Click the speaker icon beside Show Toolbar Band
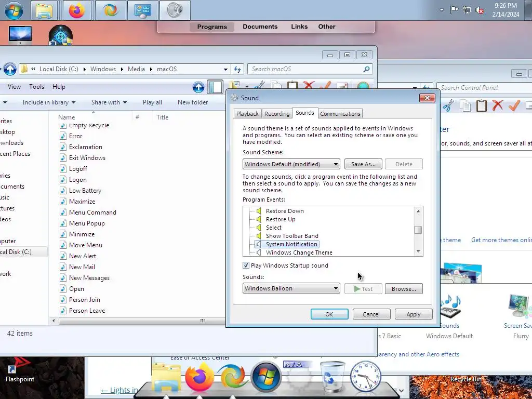The image size is (532, 399). pos(259,236)
